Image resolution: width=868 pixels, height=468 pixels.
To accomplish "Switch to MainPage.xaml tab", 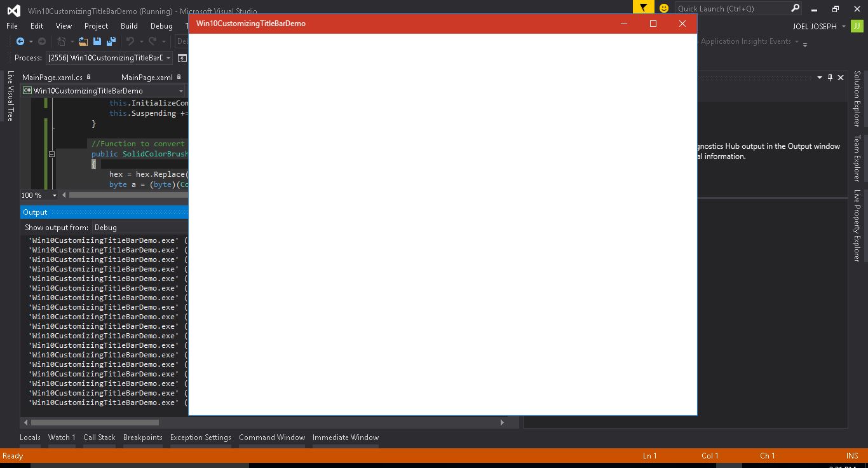I will pyautogui.click(x=147, y=77).
